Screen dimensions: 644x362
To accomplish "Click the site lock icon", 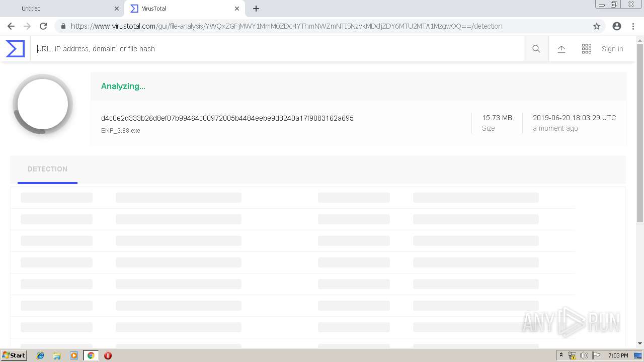I will (x=63, y=26).
